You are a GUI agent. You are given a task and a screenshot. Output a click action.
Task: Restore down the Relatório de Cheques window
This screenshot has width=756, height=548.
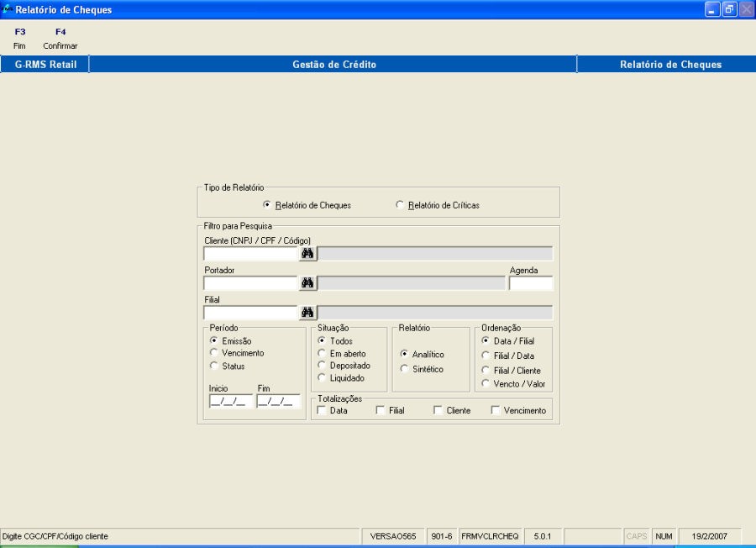click(x=729, y=9)
